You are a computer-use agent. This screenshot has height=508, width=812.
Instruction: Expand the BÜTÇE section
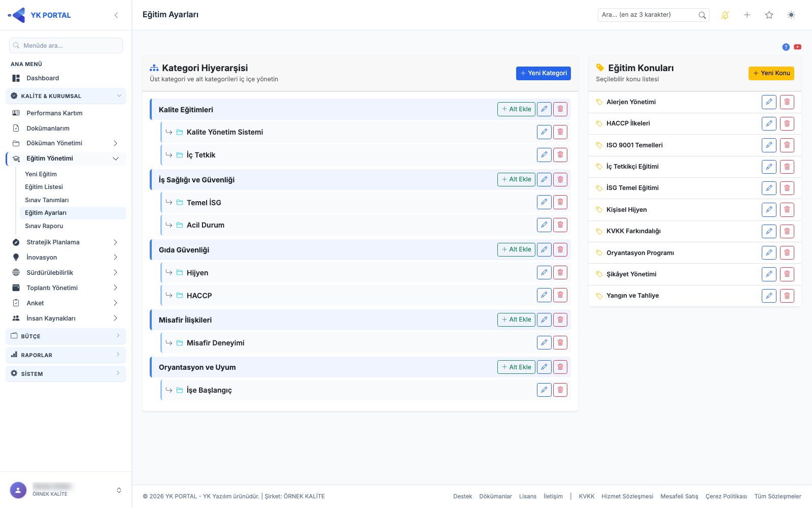point(66,336)
